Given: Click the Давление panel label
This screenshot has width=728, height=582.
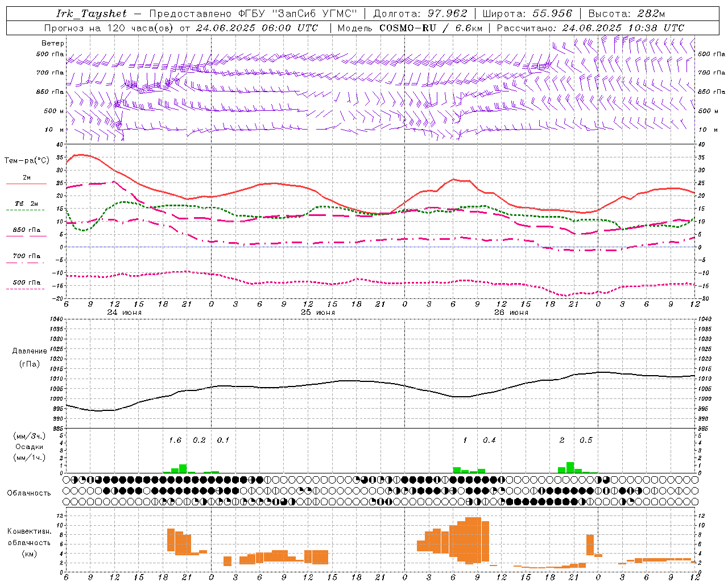Looking at the screenshot, I should 30,351.
